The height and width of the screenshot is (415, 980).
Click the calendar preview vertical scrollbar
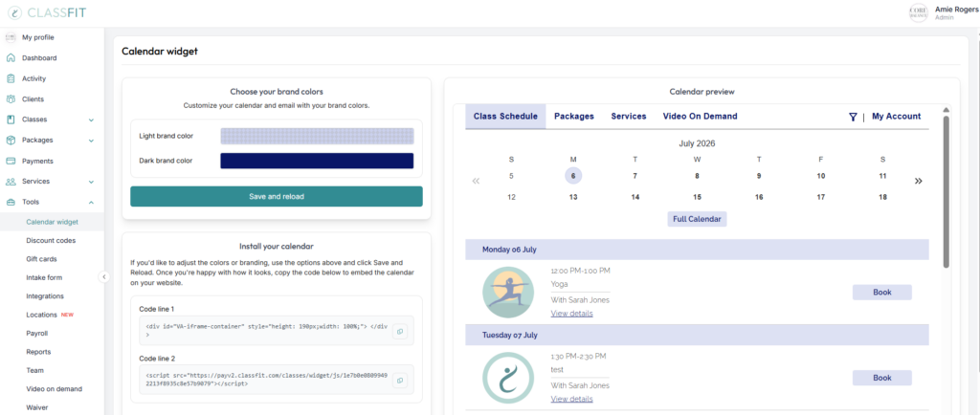coord(947,191)
